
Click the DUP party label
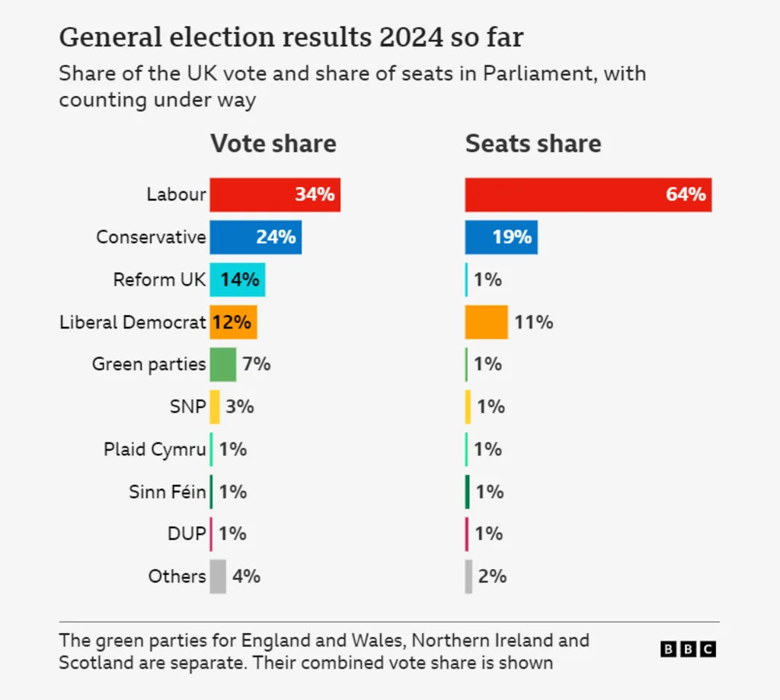[x=187, y=534]
